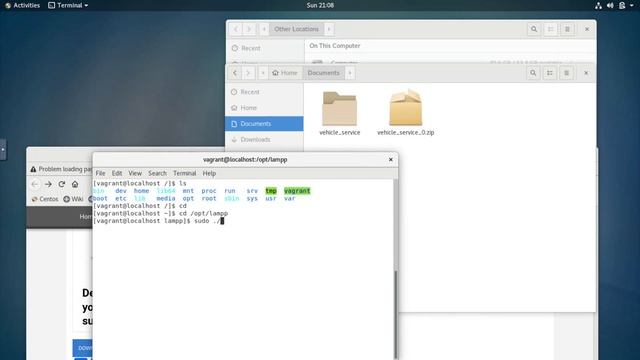This screenshot has height=360, width=640.
Task: Open terminal View menu
Action: point(135,173)
